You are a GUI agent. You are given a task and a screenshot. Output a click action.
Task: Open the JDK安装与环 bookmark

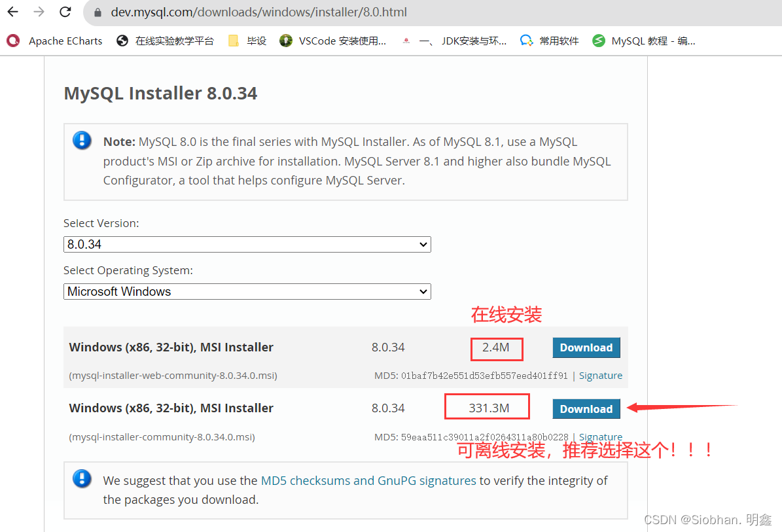tap(454, 41)
